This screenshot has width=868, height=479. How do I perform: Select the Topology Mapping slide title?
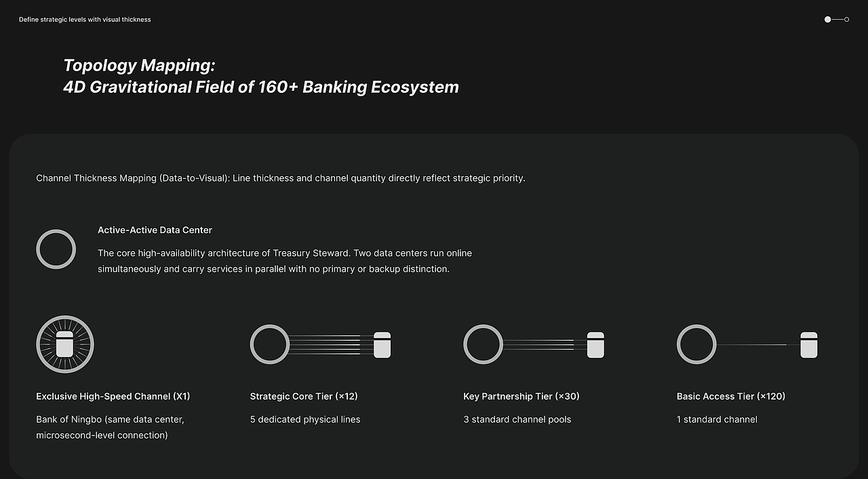[x=261, y=76]
